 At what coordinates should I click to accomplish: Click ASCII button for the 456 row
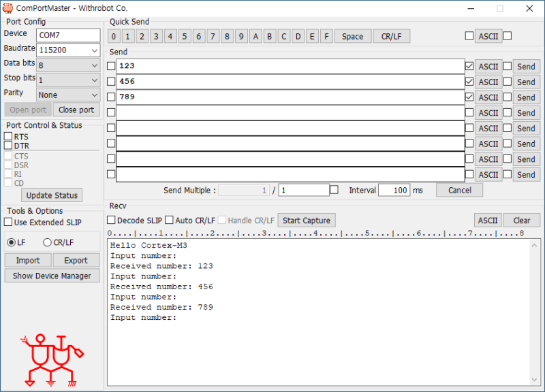(x=488, y=82)
